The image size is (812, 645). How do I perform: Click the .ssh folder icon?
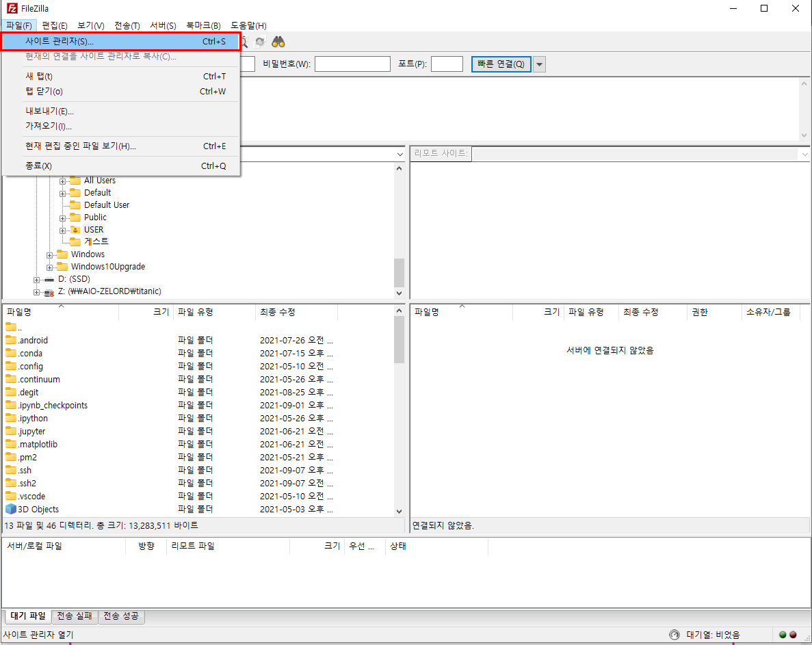11,469
